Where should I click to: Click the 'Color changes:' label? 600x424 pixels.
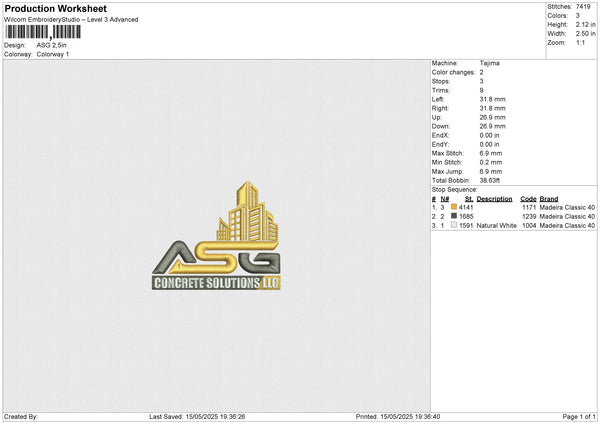453,72
